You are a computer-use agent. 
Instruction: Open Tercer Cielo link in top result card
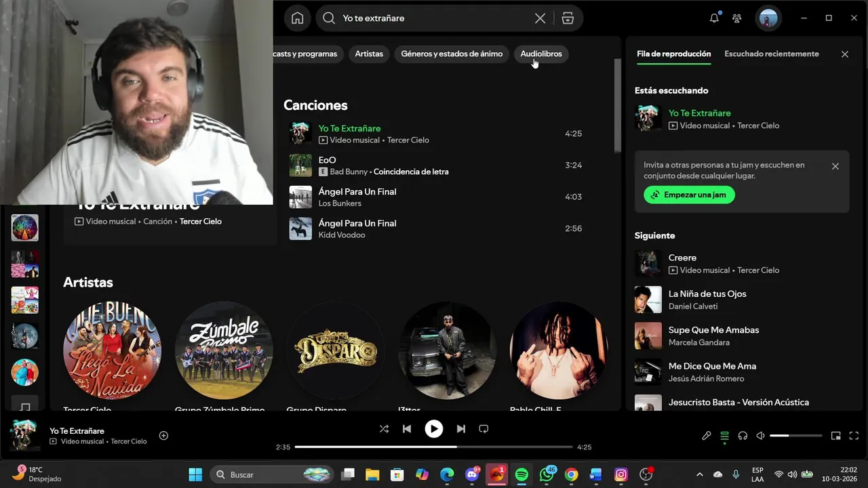[x=201, y=222]
